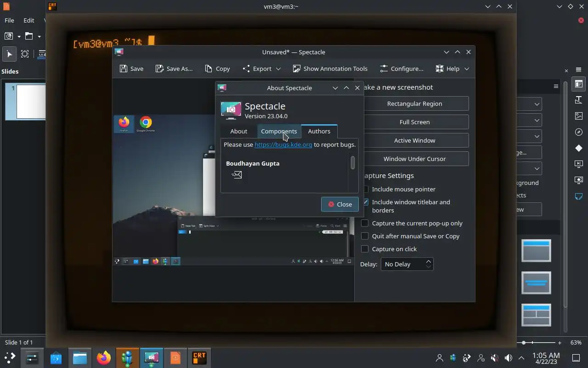Open the KDE application launcher
The height and width of the screenshot is (368, 588).
point(10,357)
